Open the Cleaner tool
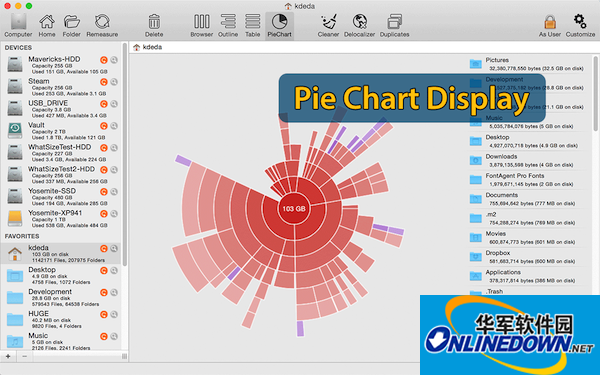This screenshot has width=600, height=375. coord(328,25)
